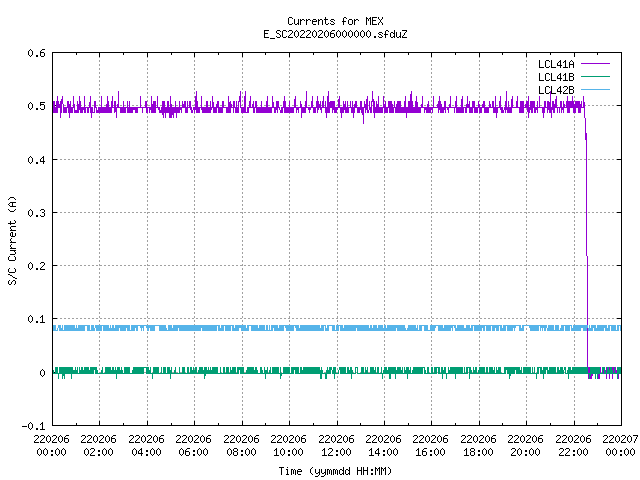Click the 220206 06:00 x-axis tick label

tap(193, 445)
